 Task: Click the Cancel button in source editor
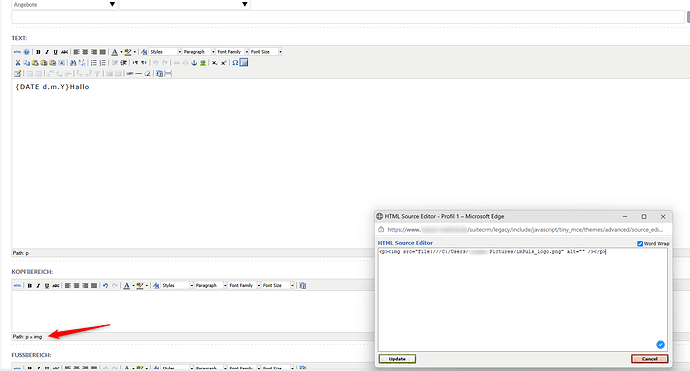[650, 359]
